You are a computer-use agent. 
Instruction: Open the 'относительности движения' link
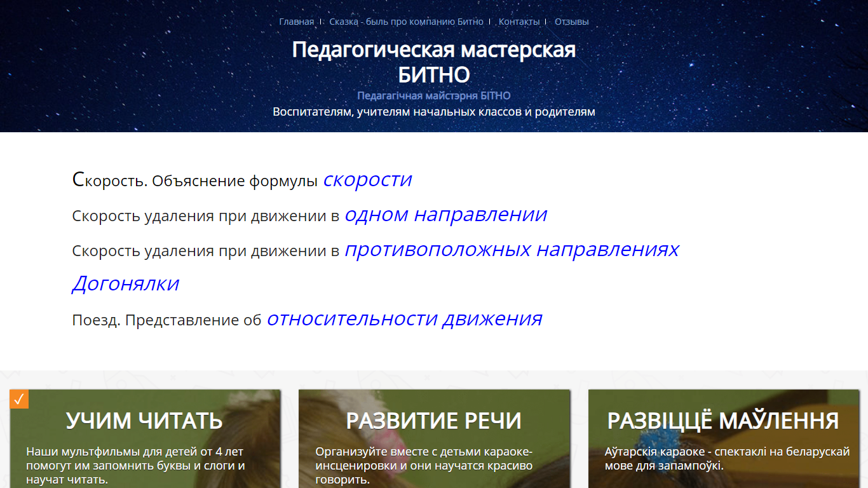[x=404, y=318]
